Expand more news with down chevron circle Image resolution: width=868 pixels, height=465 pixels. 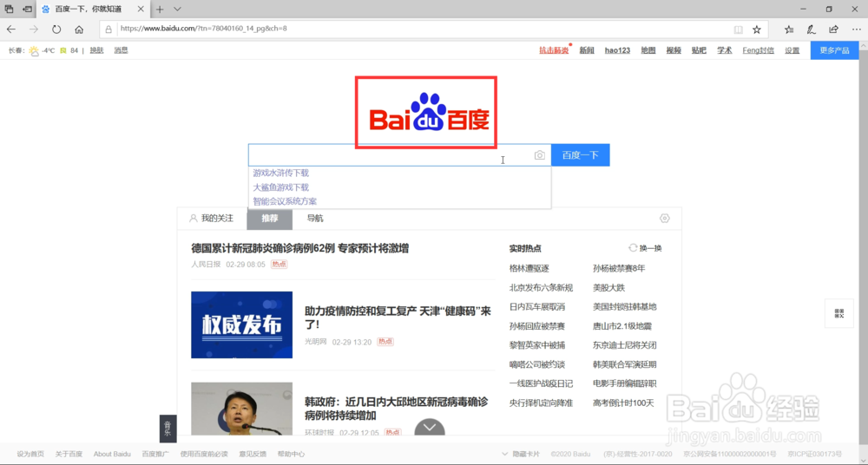point(430,429)
